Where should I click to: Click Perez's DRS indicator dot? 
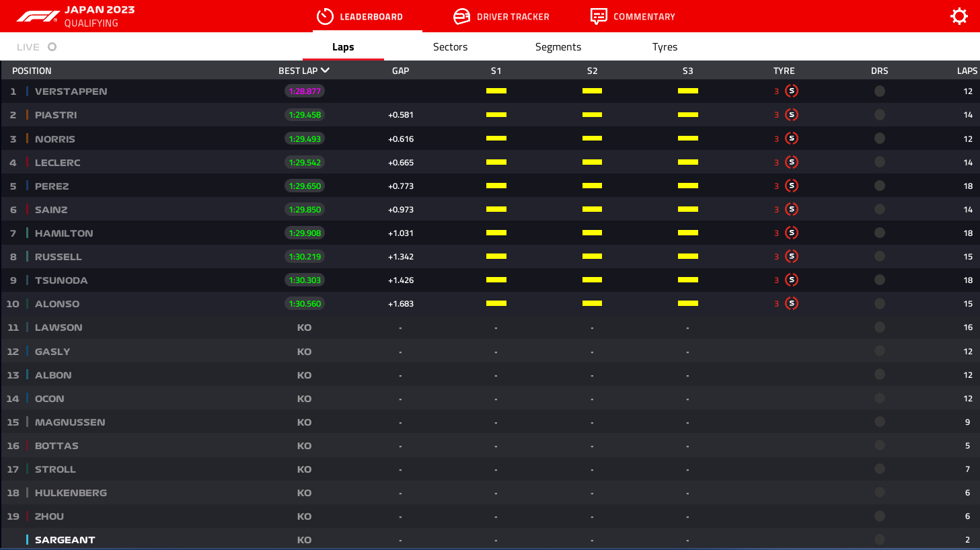click(879, 186)
